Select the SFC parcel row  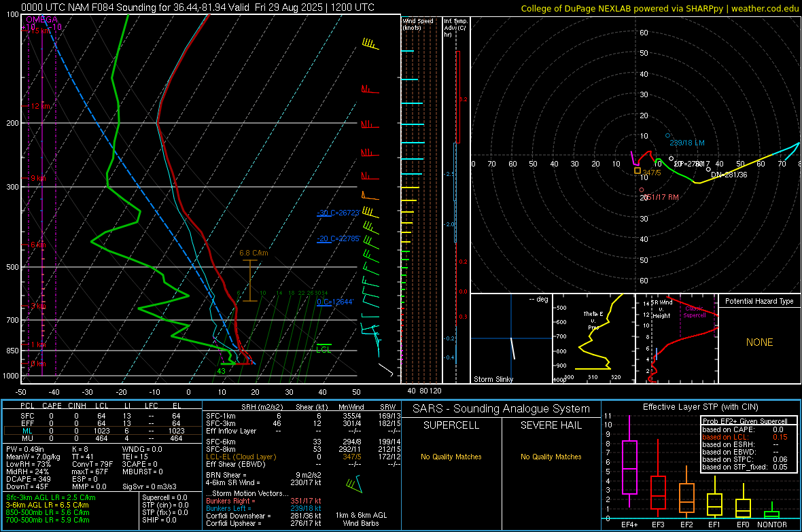pos(101,416)
